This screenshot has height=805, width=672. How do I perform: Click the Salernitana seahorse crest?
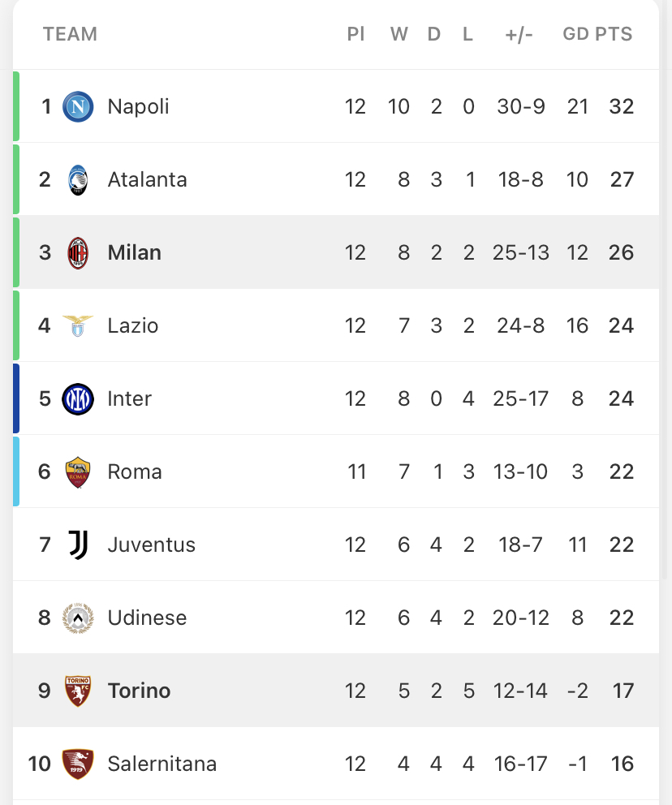78,764
